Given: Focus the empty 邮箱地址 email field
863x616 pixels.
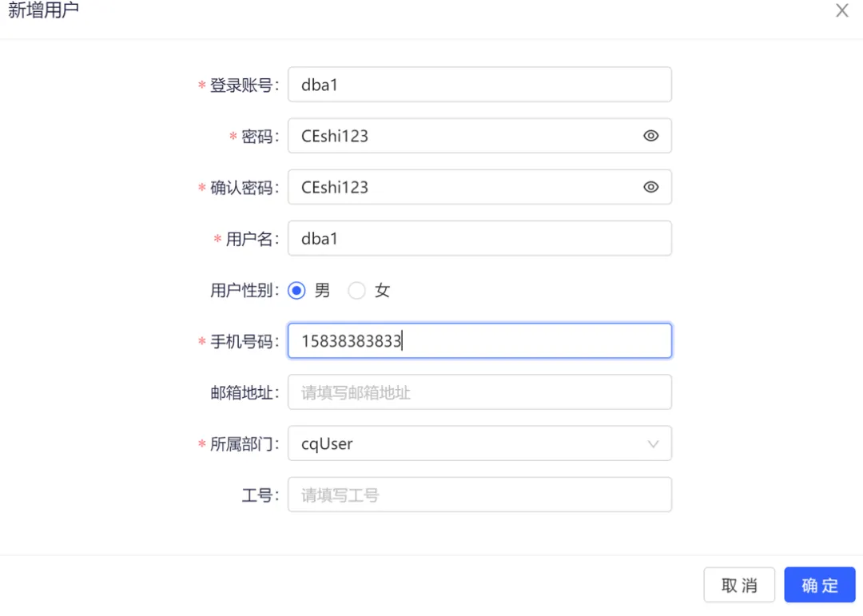Looking at the screenshot, I should click(479, 391).
